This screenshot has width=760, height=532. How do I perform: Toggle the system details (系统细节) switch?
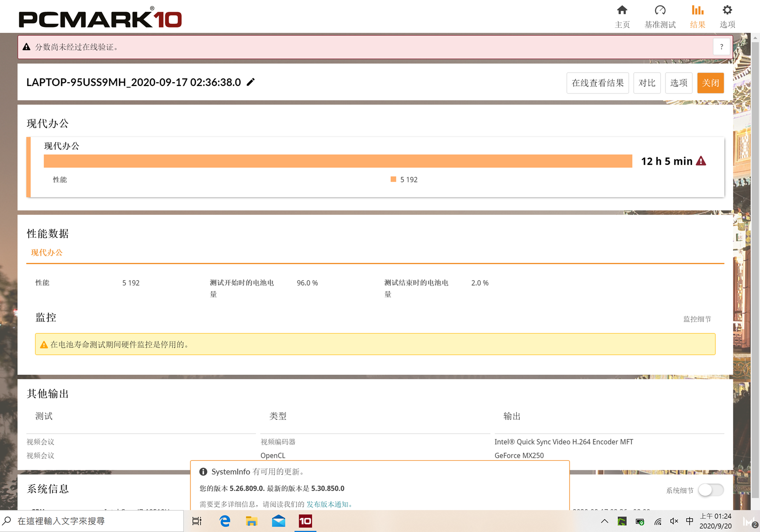711,490
